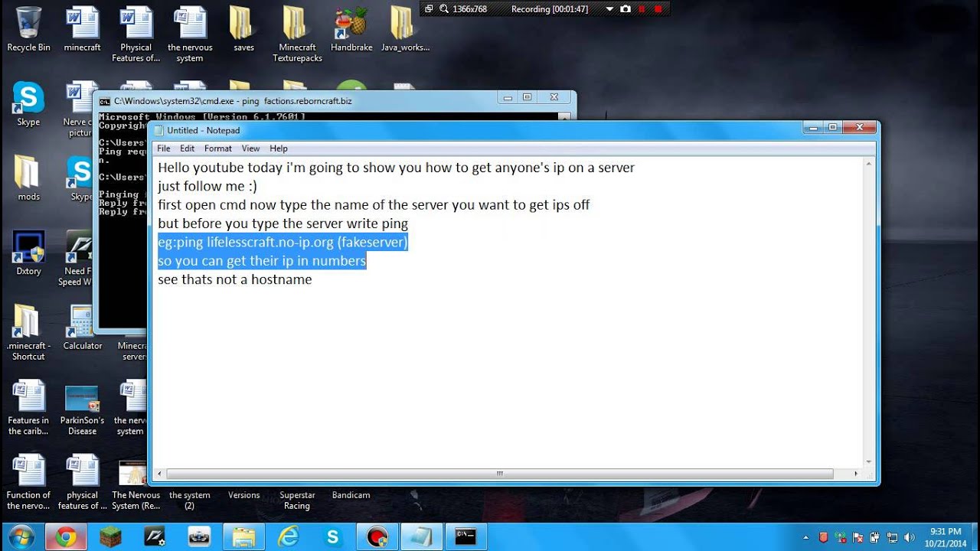Open the Physical Features document icon

tap(136, 34)
